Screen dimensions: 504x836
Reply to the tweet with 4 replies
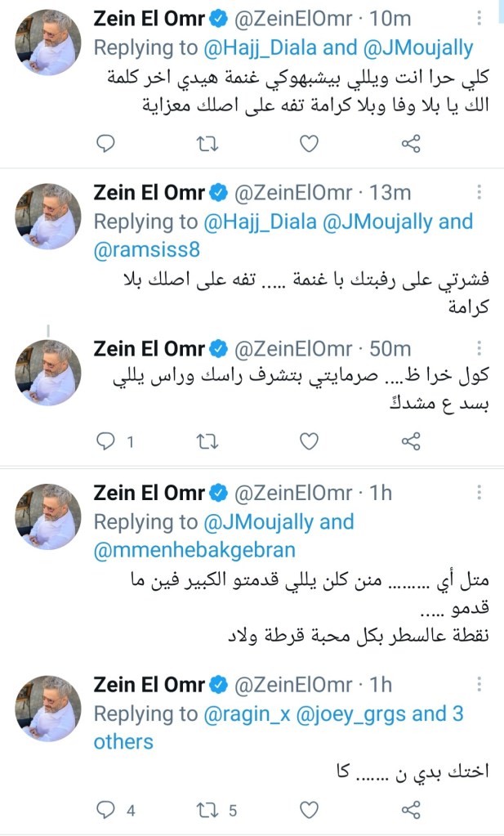point(105,809)
